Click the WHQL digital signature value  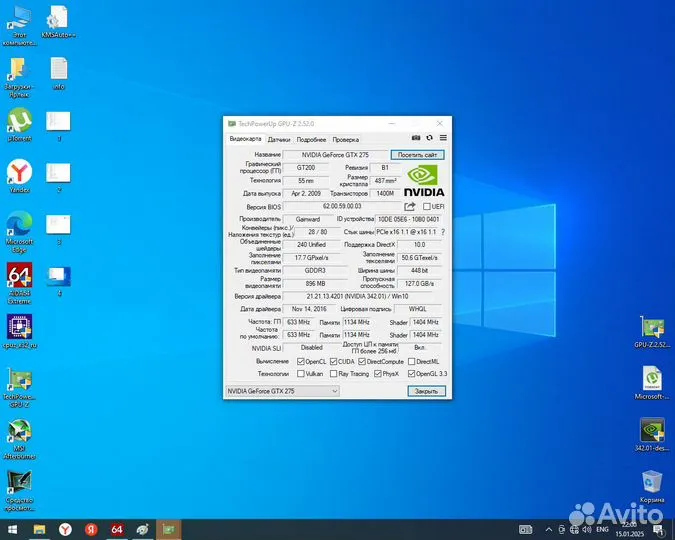(418, 309)
